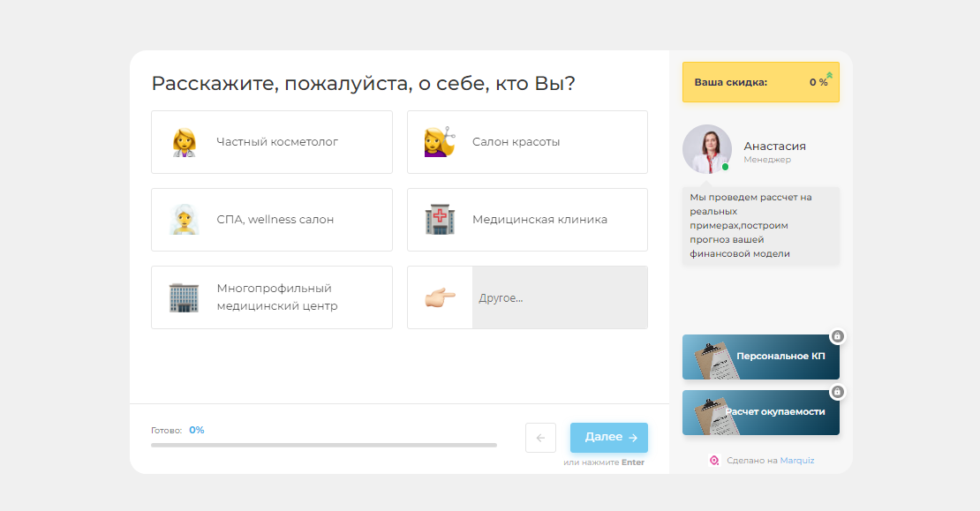The image size is (980, 511).
Task: Select Многопрофильный медицинский центр option
Action: pos(272,297)
